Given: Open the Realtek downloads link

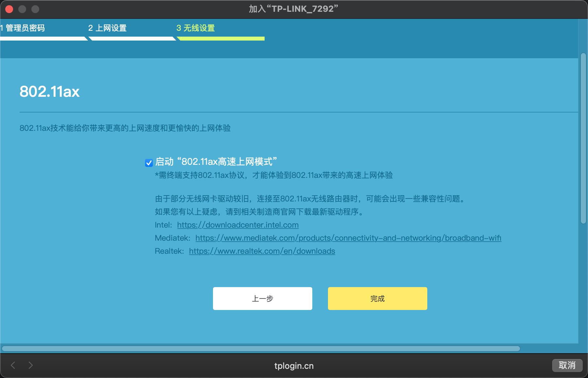Looking at the screenshot, I should 261,251.
